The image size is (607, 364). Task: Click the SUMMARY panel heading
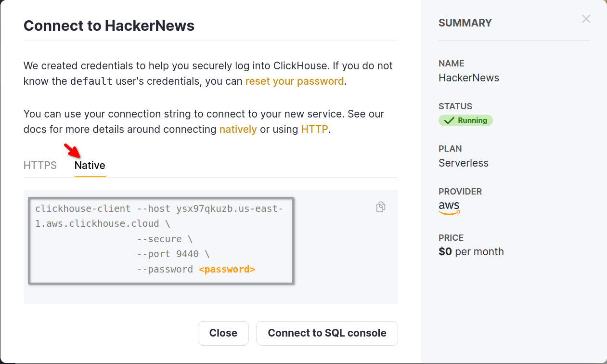point(465,23)
